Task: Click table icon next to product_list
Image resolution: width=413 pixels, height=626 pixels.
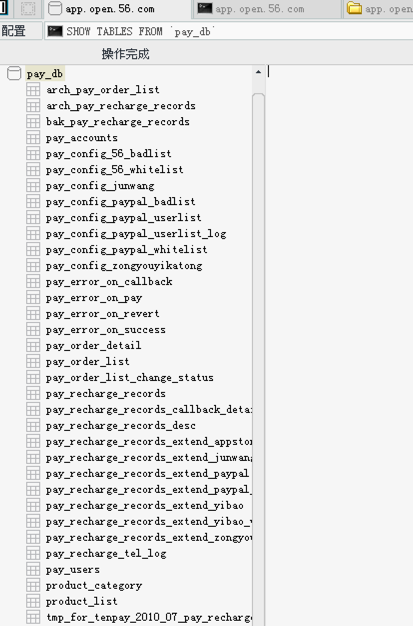Action: 33,601
